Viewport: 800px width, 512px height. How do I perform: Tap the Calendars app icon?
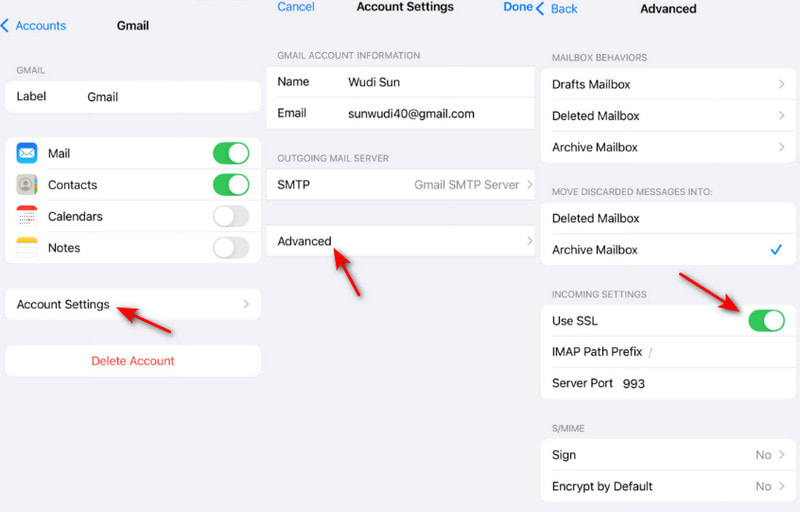[x=27, y=216]
